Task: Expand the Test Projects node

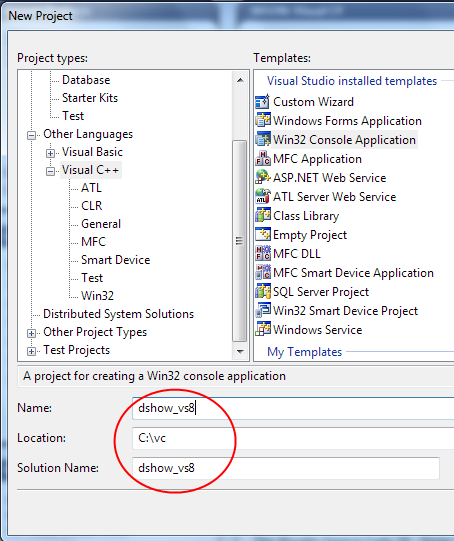Action: click(31, 351)
